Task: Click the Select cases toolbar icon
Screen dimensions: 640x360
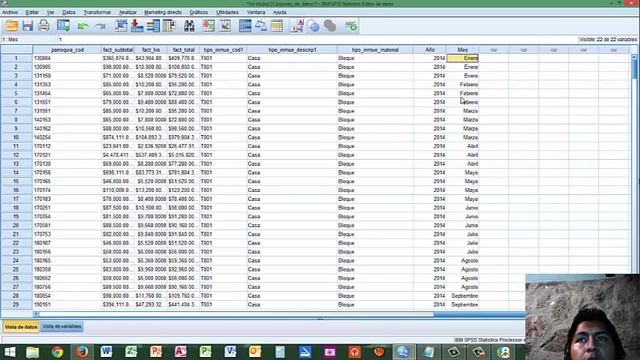Action: [x=277, y=26]
